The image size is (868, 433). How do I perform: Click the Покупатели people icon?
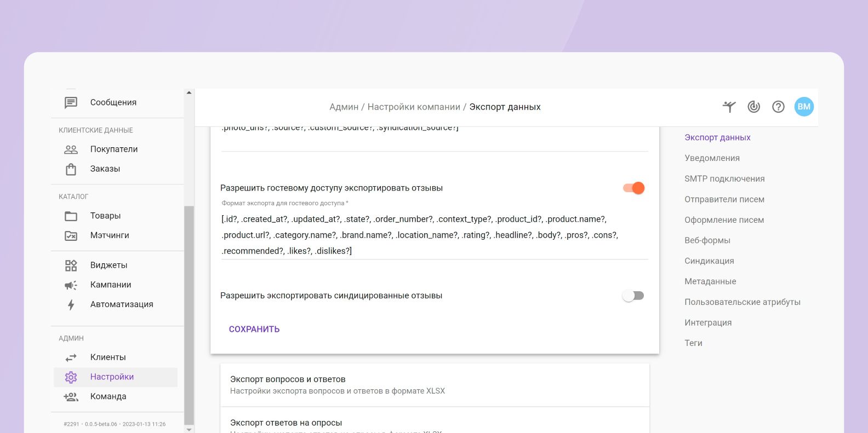pyautogui.click(x=71, y=149)
